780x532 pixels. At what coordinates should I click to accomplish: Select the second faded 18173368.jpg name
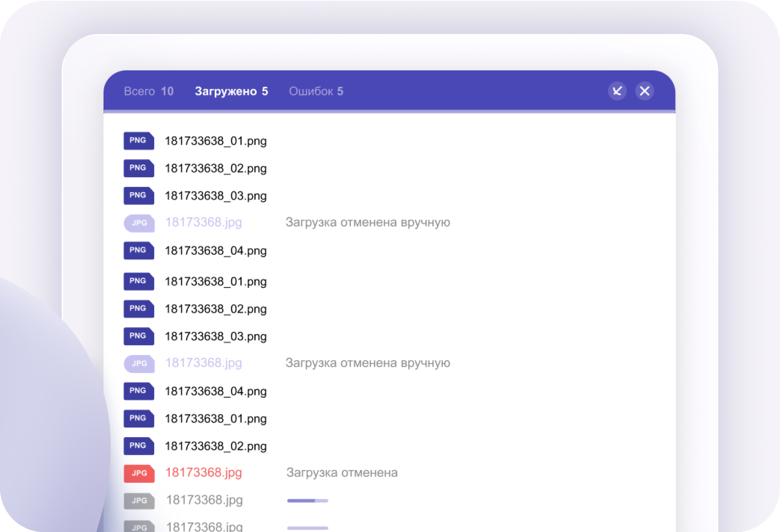203,363
